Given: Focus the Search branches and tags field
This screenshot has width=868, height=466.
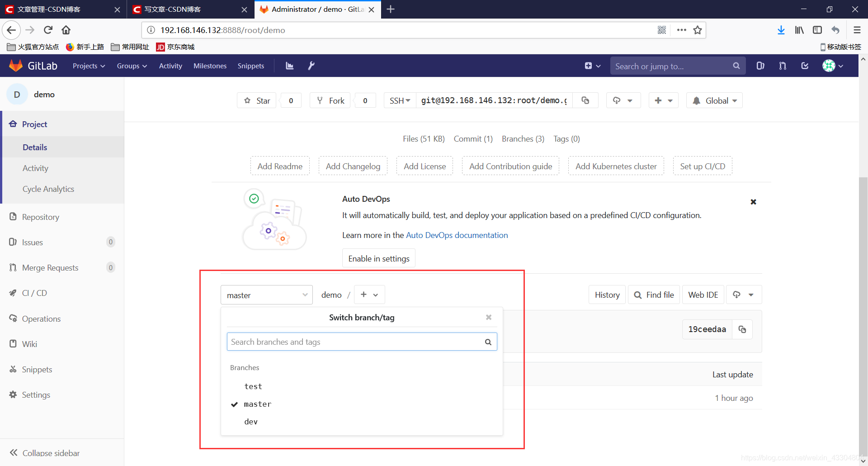Looking at the screenshot, I should pos(362,342).
